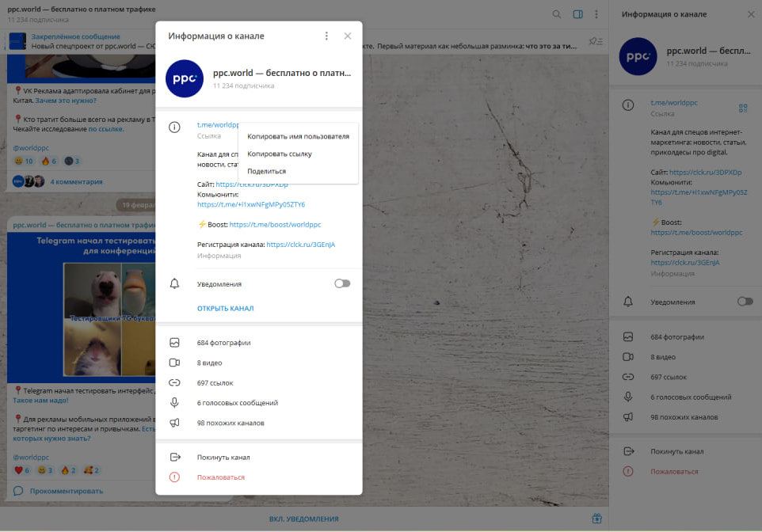Viewport: 762px width, 532px height.
Task: Click "Покинуть канал" in the dialog
Action: point(223,458)
